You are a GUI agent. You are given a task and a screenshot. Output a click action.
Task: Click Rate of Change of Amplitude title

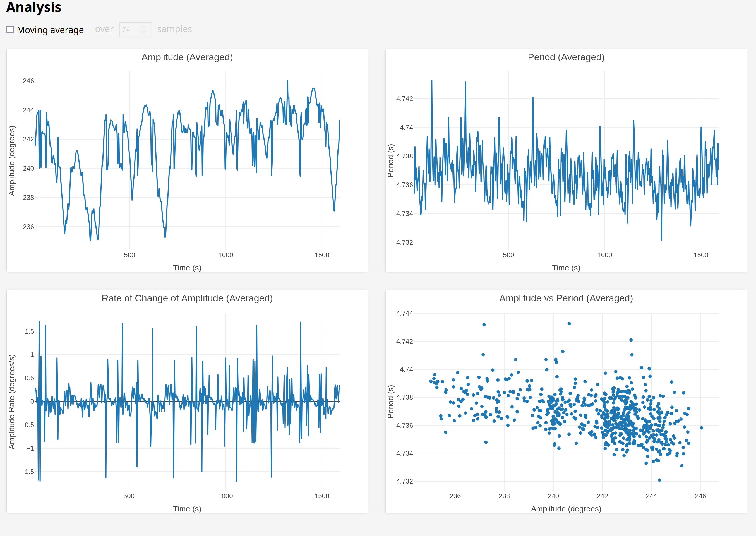[187, 298]
